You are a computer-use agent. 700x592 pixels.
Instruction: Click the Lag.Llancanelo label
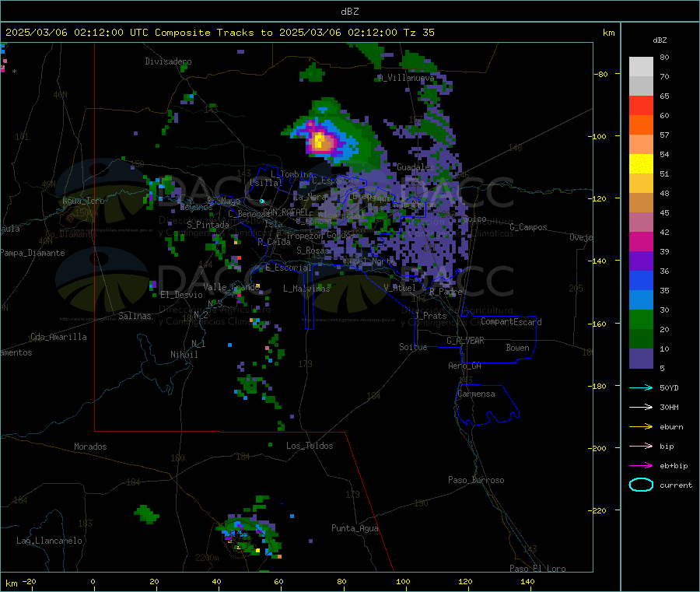point(49,541)
